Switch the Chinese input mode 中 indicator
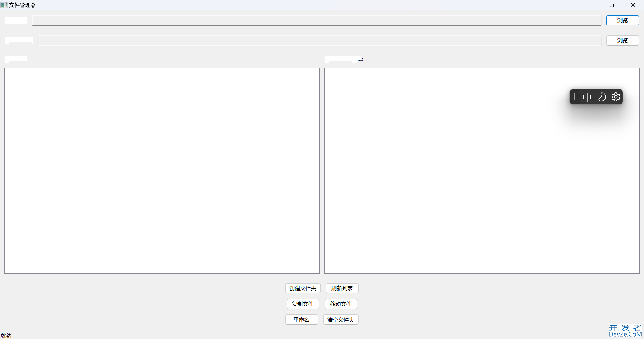The width and height of the screenshot is (644, 339). pyautogui.click(x=587, y=97)
